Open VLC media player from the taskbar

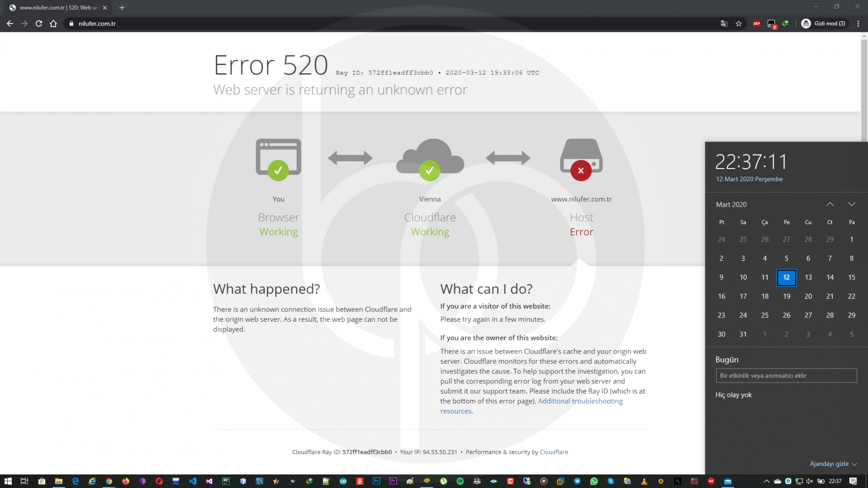(644, 481)
